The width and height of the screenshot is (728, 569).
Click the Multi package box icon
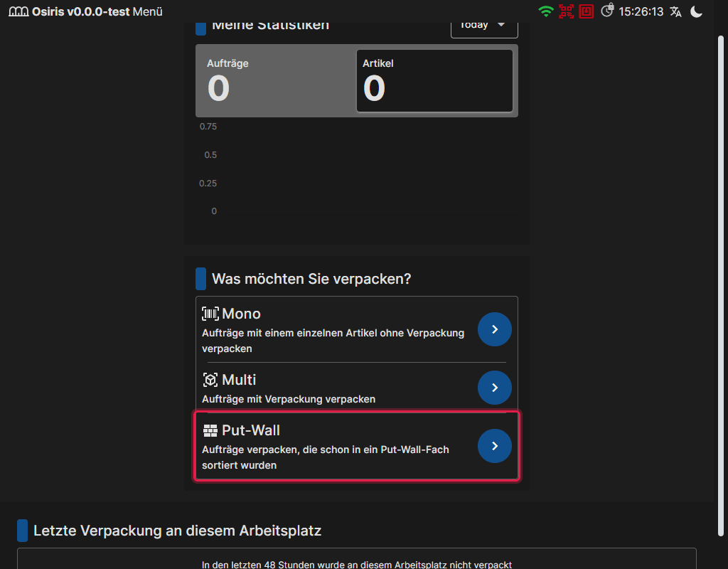click(210, 380)
